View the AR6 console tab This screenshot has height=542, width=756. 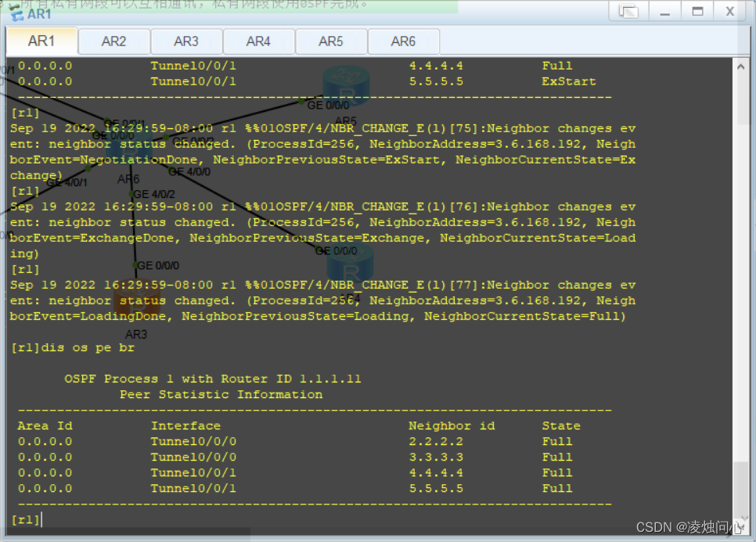(x=404, y=41)
